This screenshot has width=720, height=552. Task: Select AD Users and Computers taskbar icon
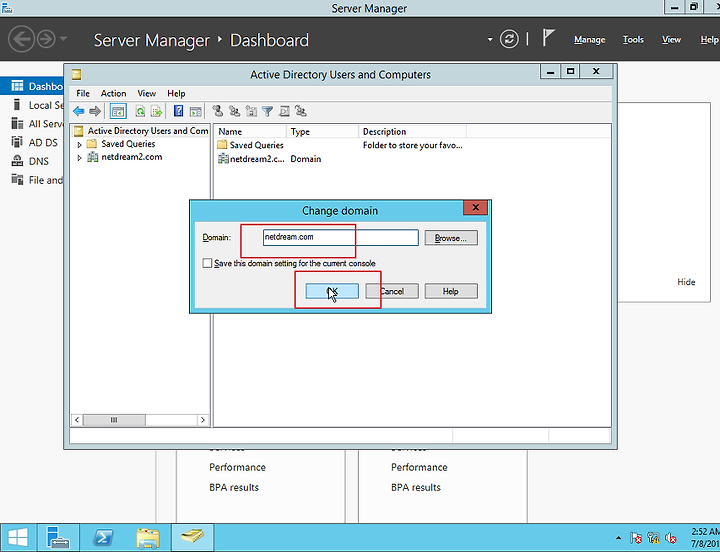click(192, 537)
